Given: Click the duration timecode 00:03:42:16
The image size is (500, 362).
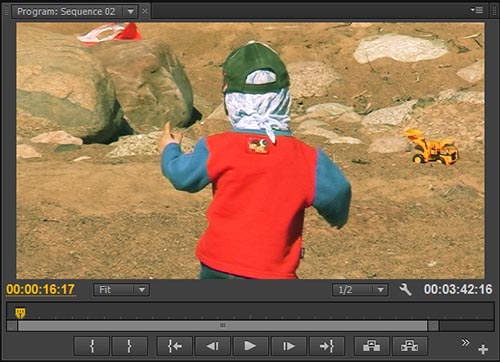Looking at the screenshot, I should pos(458,289).
